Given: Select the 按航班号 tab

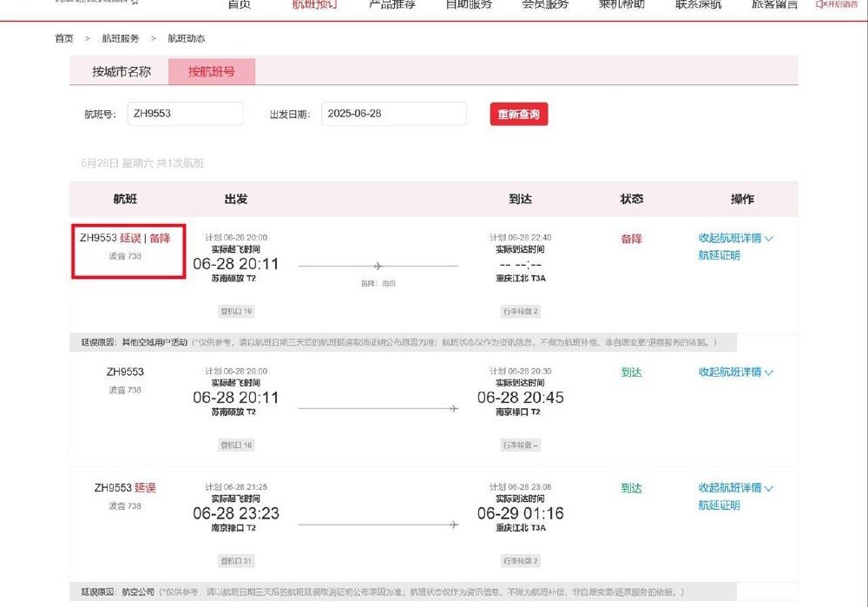Looking at the screenshot, I should pos(212,71).
